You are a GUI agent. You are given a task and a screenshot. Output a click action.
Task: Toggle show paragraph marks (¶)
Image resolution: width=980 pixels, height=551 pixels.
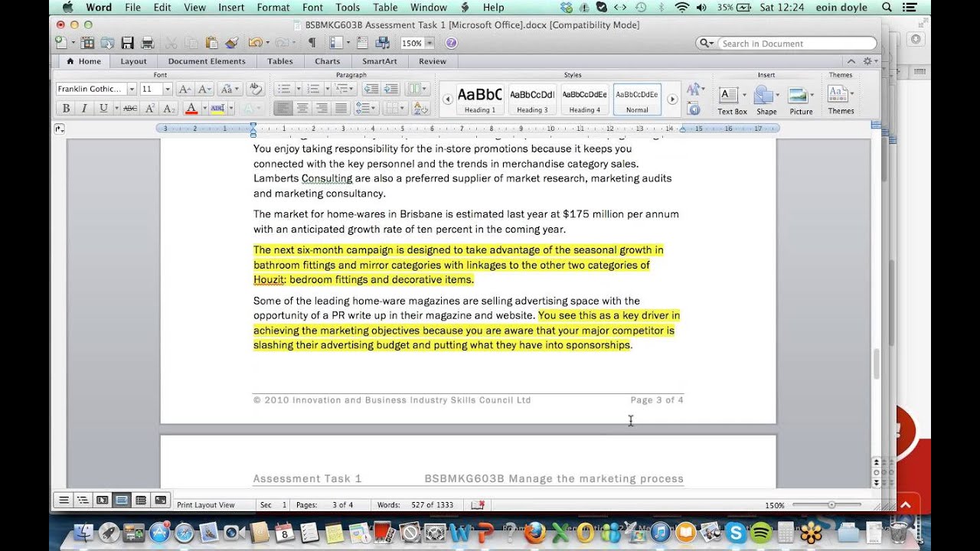[x=312, y=43]
